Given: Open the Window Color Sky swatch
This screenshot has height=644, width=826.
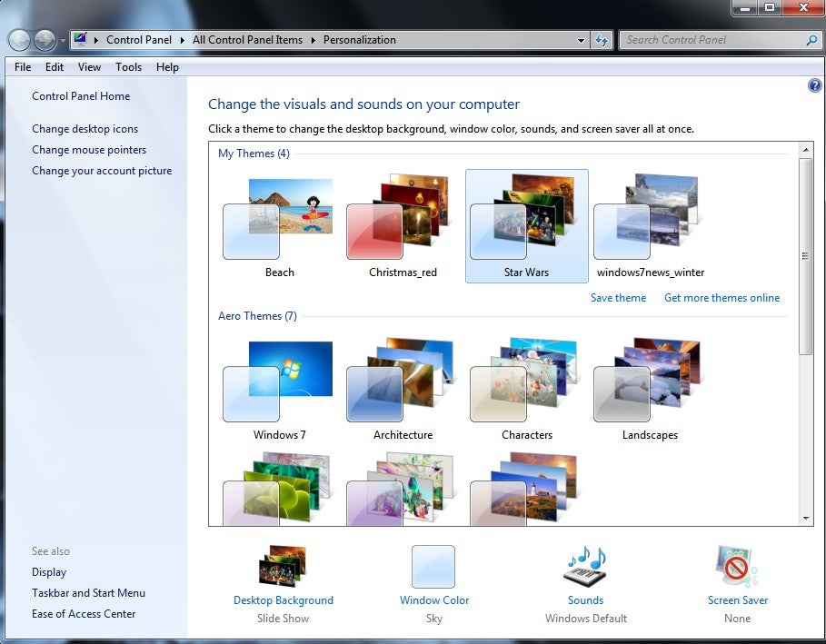Looking at the screenshot, I should 433,567.
